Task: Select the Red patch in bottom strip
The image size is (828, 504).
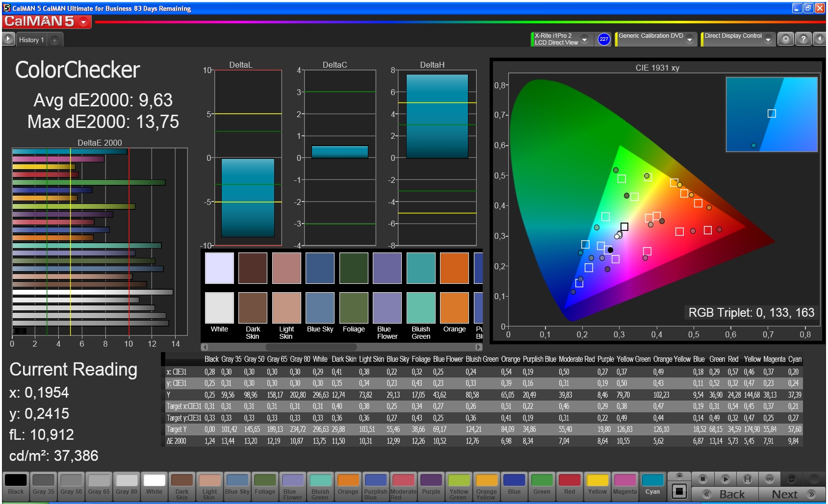Action: point(569,486)
